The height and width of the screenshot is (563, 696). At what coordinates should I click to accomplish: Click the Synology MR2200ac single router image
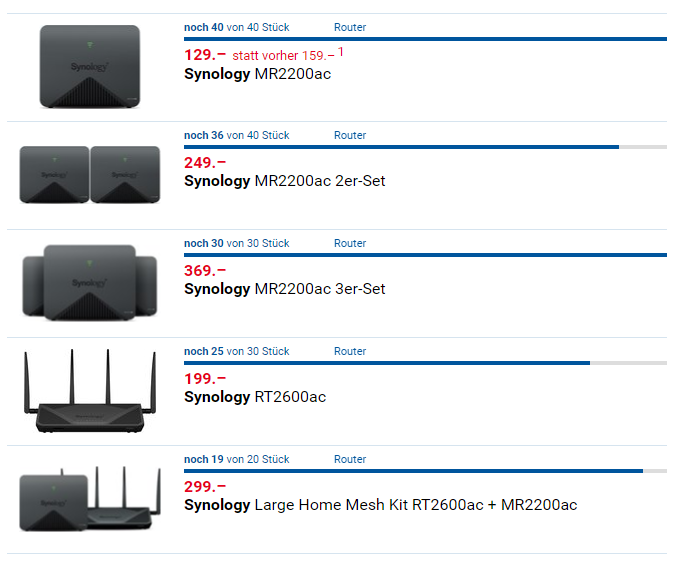coord(90,67)
